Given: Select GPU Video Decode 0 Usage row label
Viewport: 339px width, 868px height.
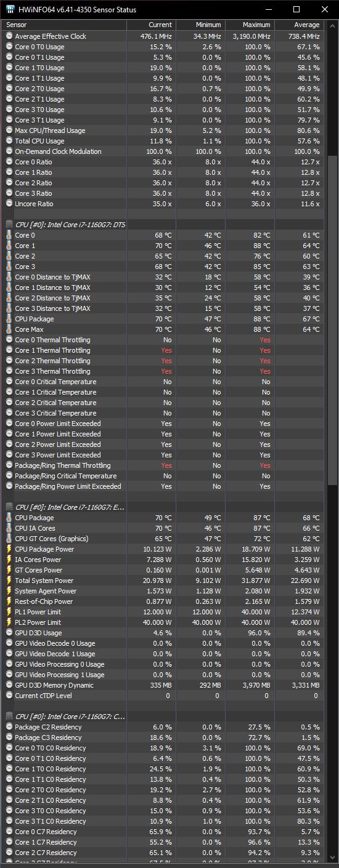Looking at the screenshot, I should click(x=55, y=643).
